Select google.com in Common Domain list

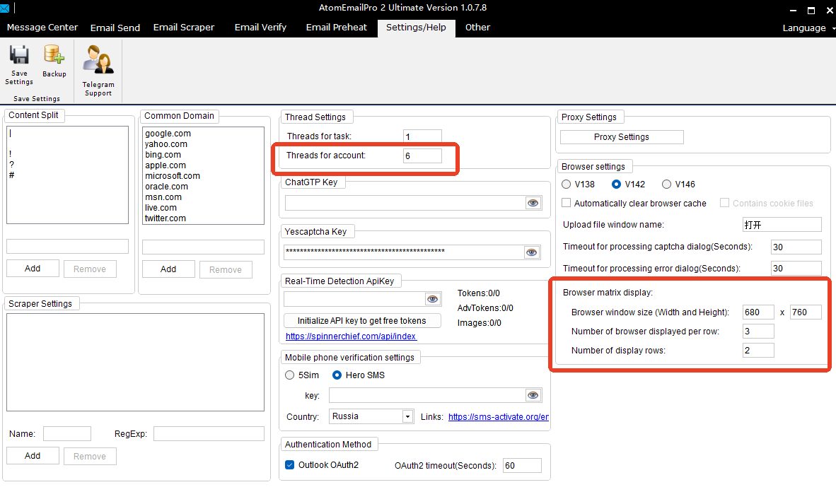tap(168, 133)
